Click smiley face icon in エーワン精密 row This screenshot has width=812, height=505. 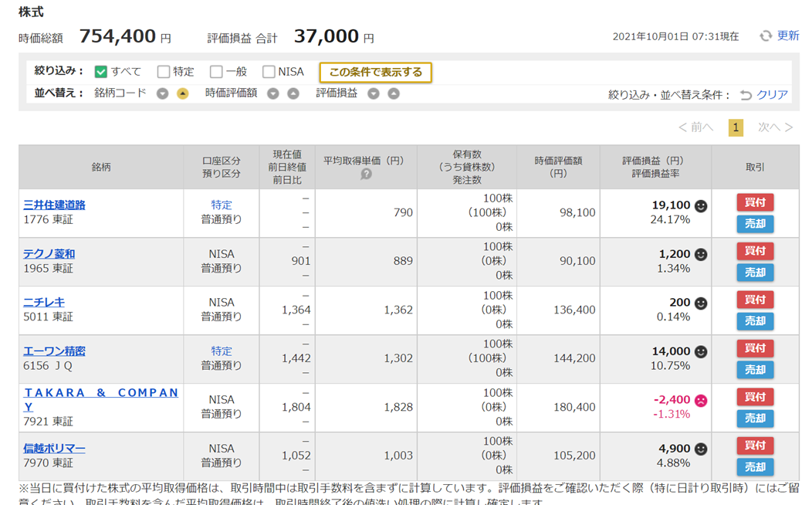click(701, 351)
